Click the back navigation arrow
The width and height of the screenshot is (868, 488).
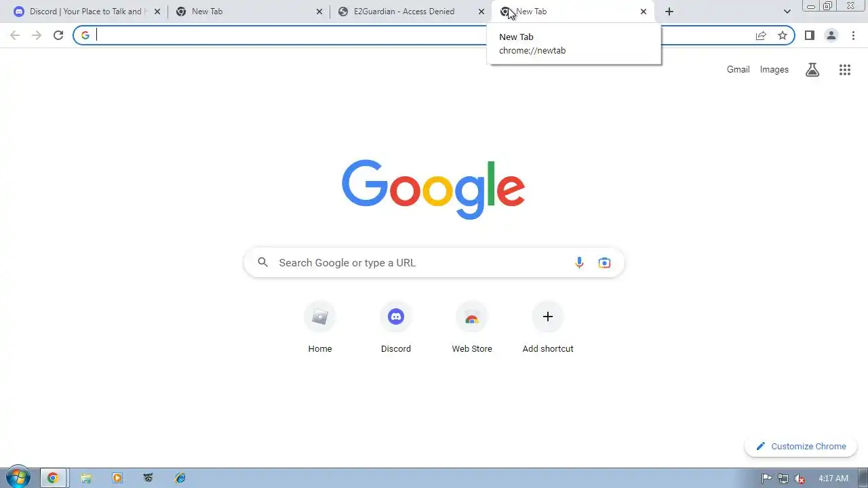[15, 35]
